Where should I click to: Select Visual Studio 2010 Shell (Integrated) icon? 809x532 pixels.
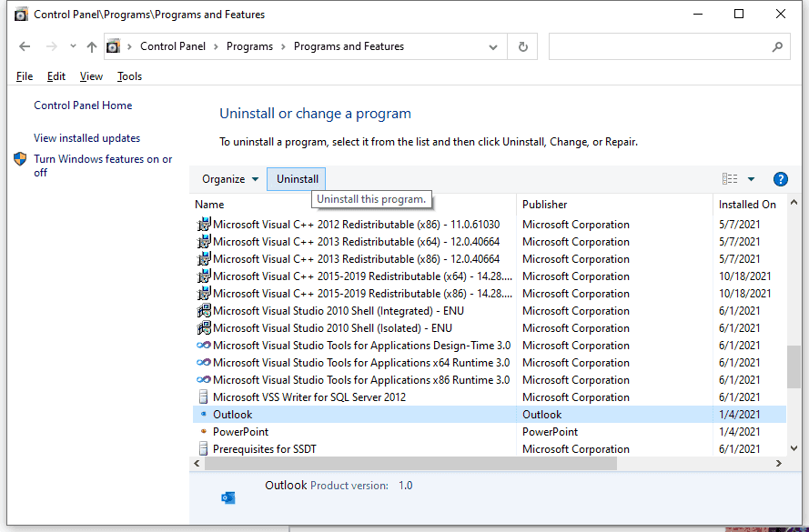click(204, 311)
